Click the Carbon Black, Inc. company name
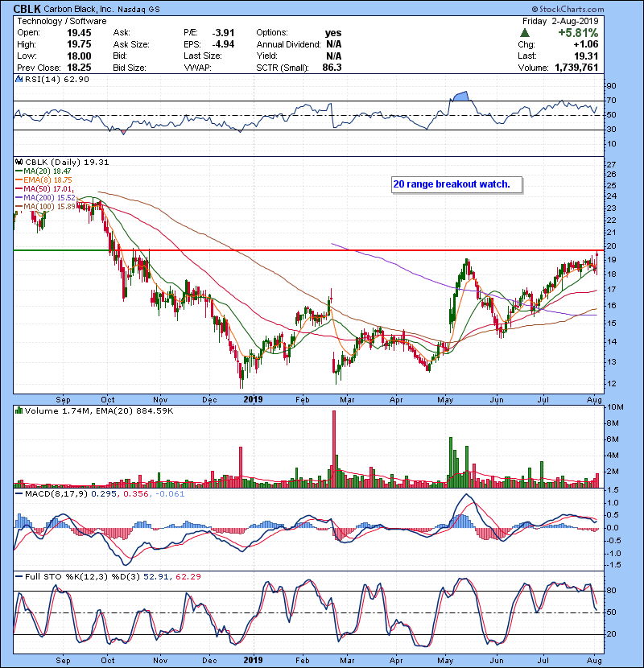This screenshot has width=644, height=668. coord(78,9)
